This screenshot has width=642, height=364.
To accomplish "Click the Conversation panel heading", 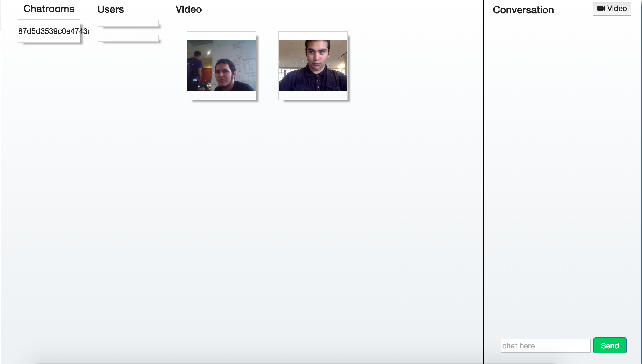I will coord(523,10).
